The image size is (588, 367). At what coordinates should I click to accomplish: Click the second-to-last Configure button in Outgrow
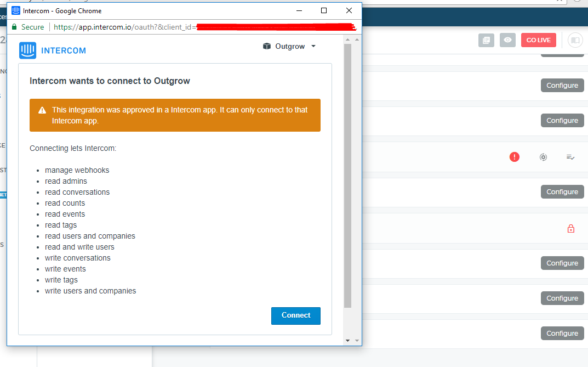click(562, 298)
